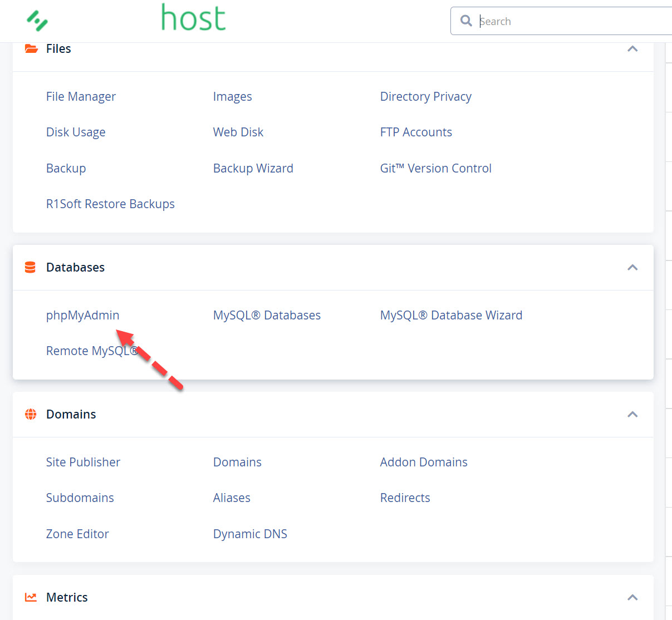The image size is (672, 620).
Task: Click the Metrics chart icon
Action: tap(31, 597)
